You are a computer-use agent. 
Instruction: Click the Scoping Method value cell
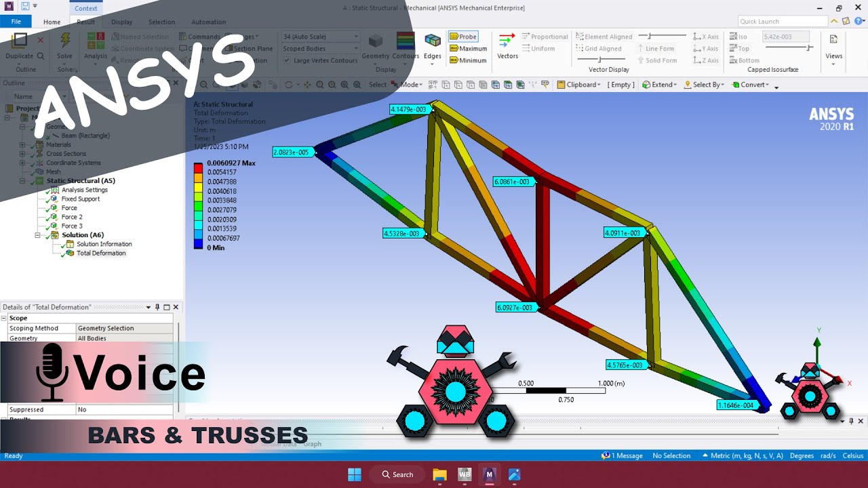(124, 328)
